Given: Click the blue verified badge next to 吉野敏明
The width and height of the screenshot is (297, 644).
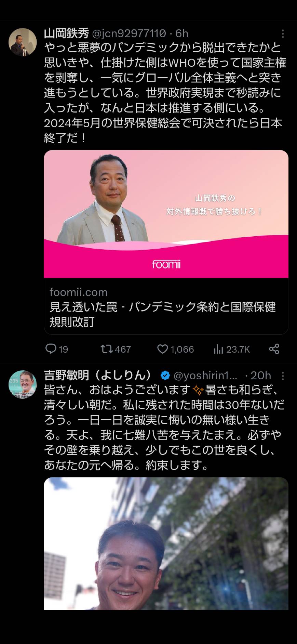Looking at the screenshot, I should (165, 376).
